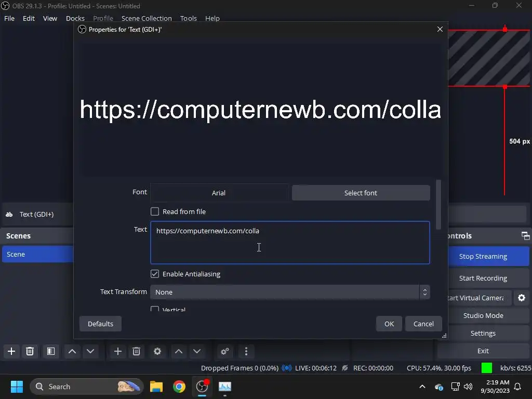Open the Docks menu
Viewport: 532px width, 399px height.
(x=75, y=18)
